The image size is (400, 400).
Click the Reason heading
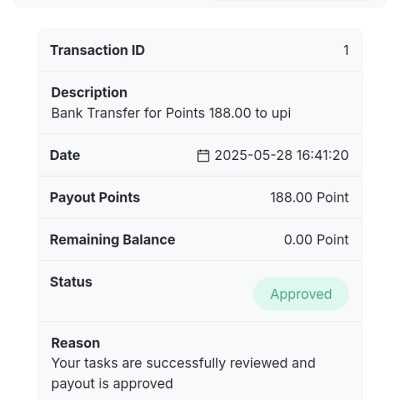pyautogui.click(x=76, y=343)
